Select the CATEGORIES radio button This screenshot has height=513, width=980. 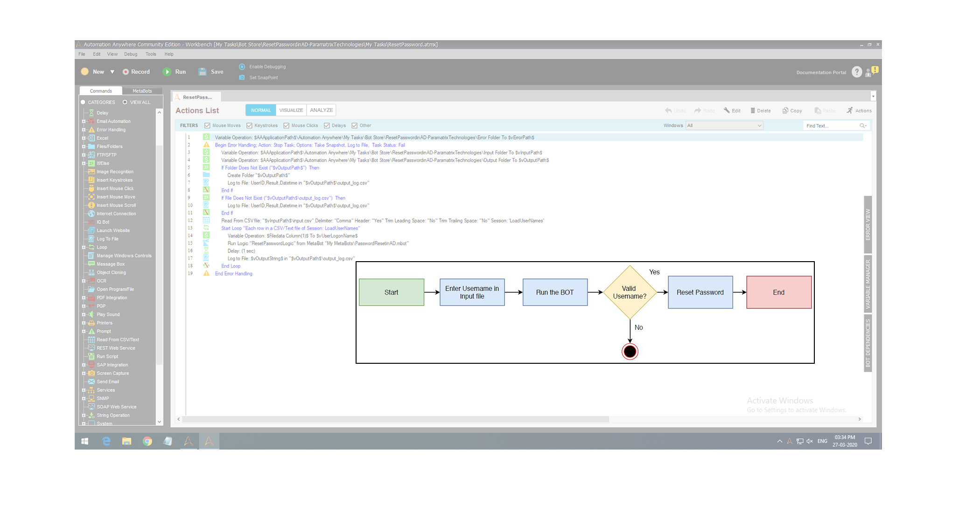(83, 102)
